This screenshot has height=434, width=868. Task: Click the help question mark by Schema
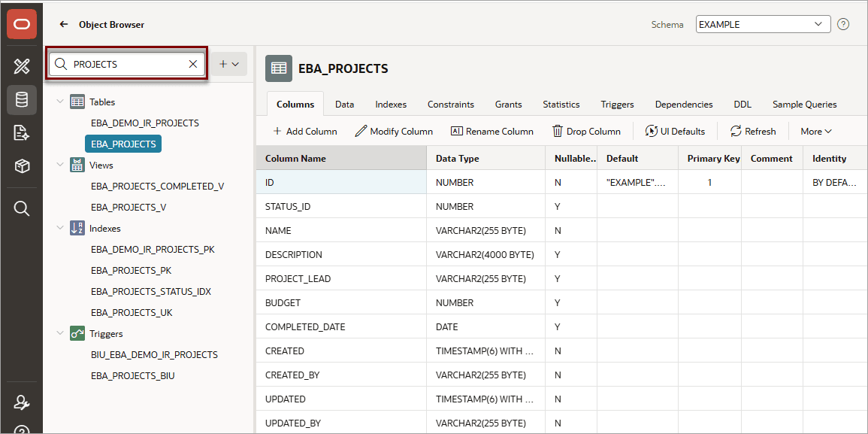point(843,24)
